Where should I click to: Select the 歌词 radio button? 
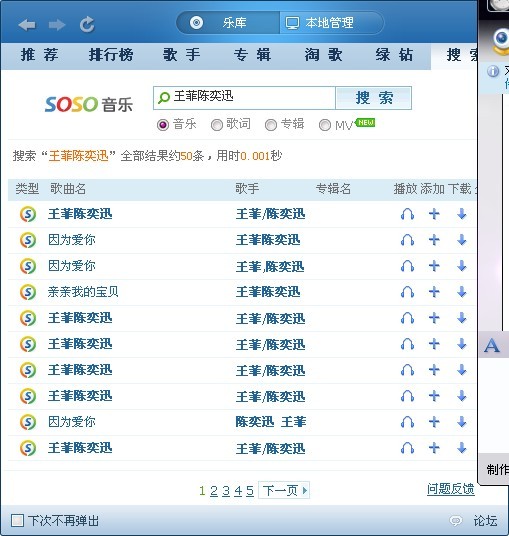[216, 125]
